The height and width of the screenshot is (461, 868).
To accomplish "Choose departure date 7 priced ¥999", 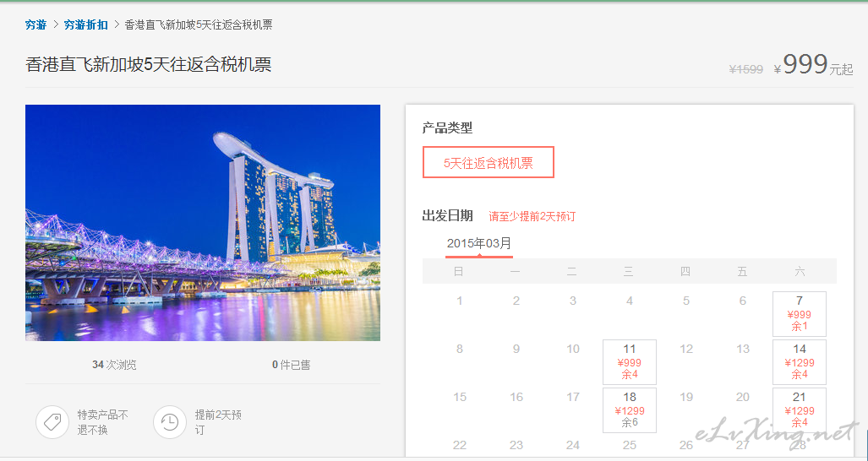I will coord(800,314).
